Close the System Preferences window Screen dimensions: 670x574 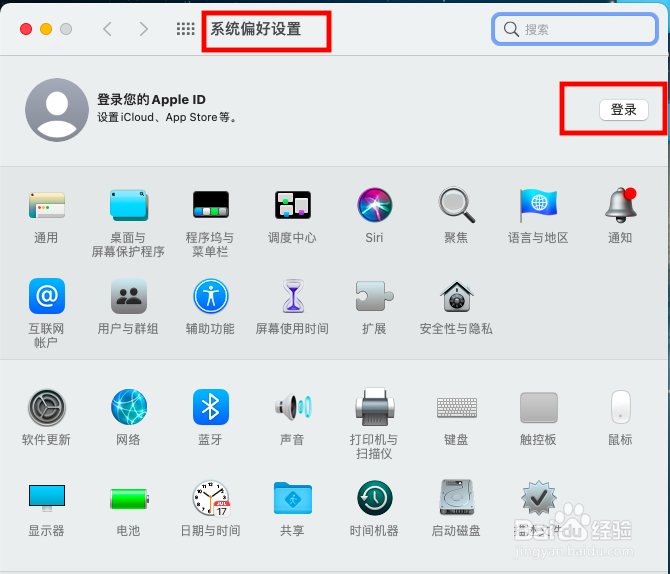coord(26,29)
